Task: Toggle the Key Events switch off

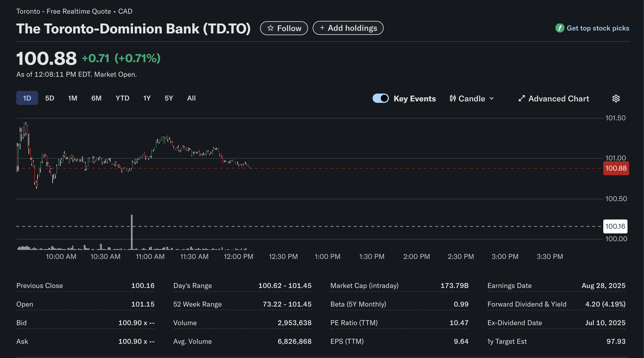Action: pos(380,98)
